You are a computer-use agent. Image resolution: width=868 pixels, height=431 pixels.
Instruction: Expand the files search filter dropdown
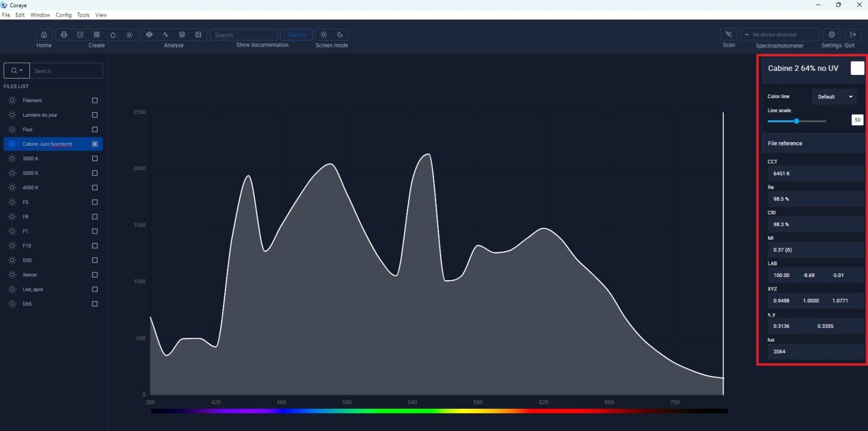[17, 70]
